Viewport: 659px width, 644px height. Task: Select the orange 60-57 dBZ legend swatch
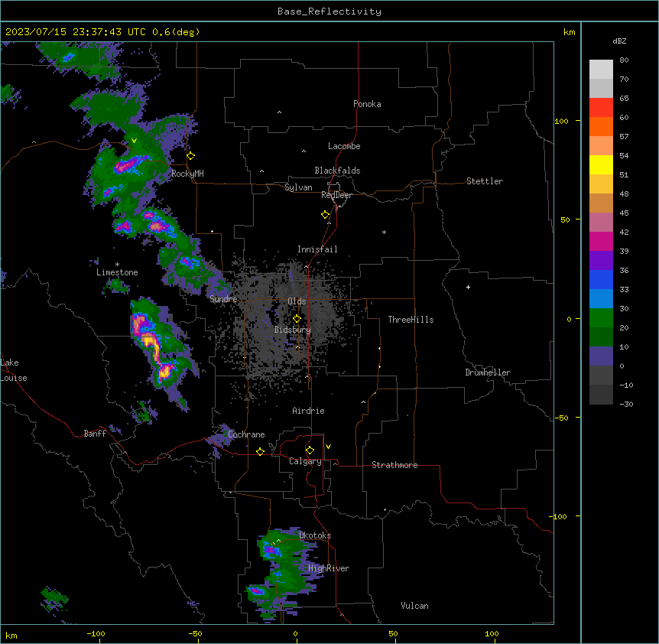tap(601, 127)
